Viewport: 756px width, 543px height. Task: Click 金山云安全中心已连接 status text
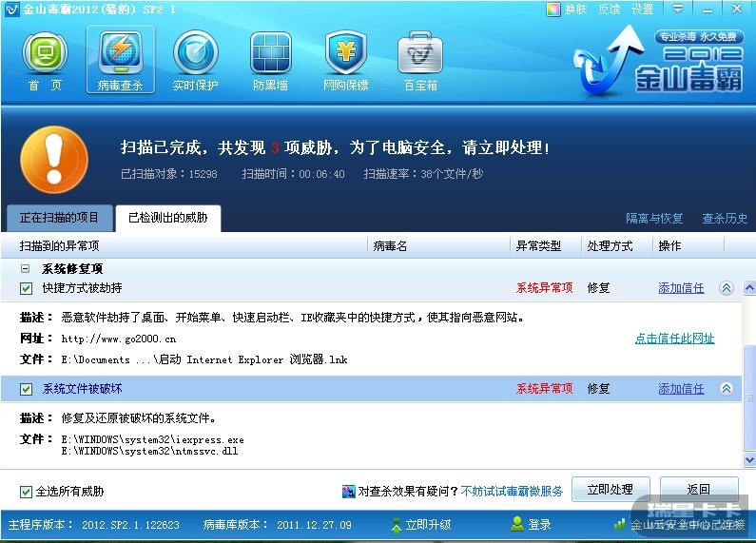point(688,525)
